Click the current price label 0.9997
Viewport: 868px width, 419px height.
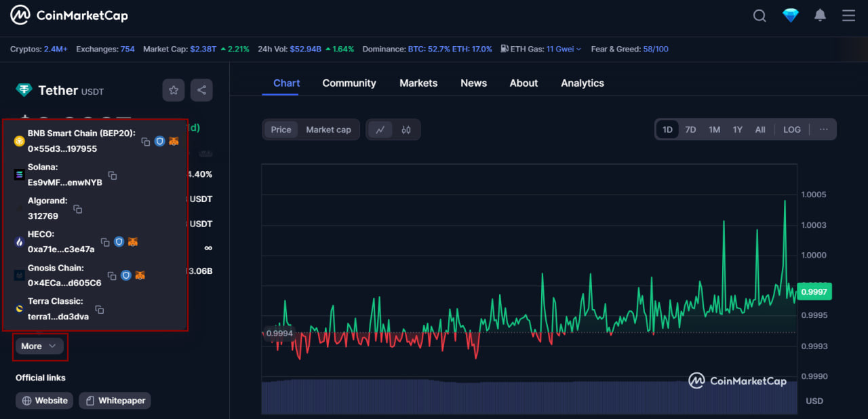point(813,292)
